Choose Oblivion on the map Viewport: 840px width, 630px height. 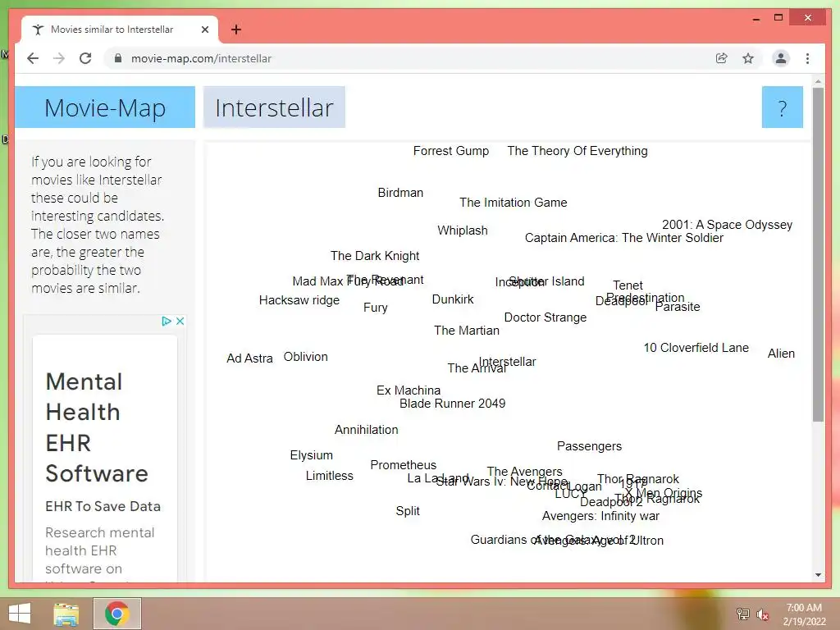[305, 357]
